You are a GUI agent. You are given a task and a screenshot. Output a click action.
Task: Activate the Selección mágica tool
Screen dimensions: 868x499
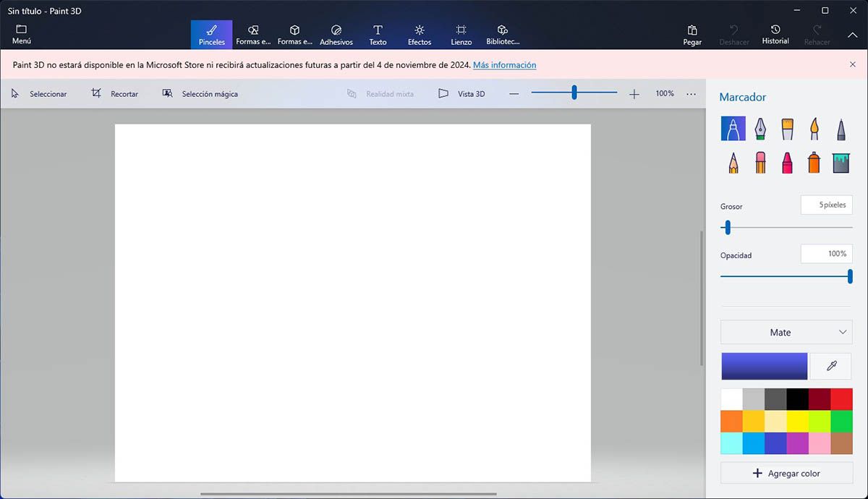tap(200, 94)
